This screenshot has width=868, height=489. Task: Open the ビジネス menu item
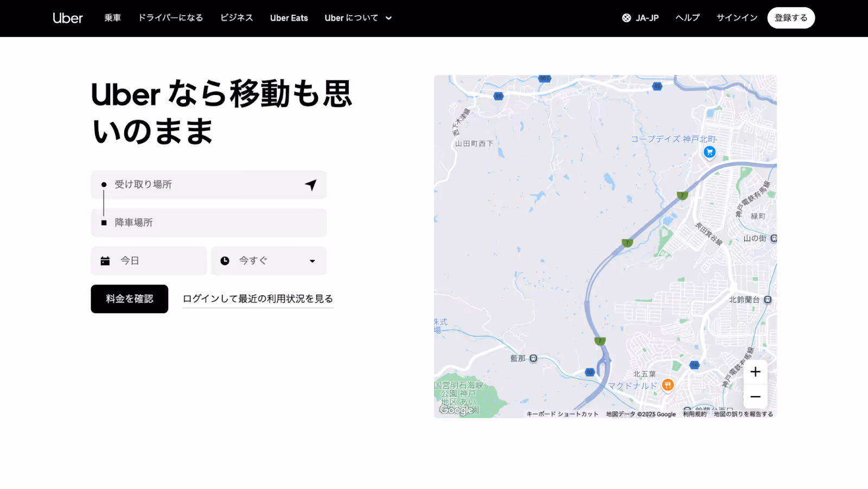(237, 18)
